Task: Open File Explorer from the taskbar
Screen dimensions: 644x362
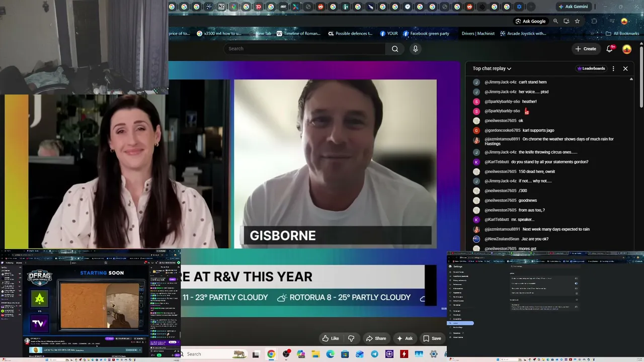Action: 315,354
